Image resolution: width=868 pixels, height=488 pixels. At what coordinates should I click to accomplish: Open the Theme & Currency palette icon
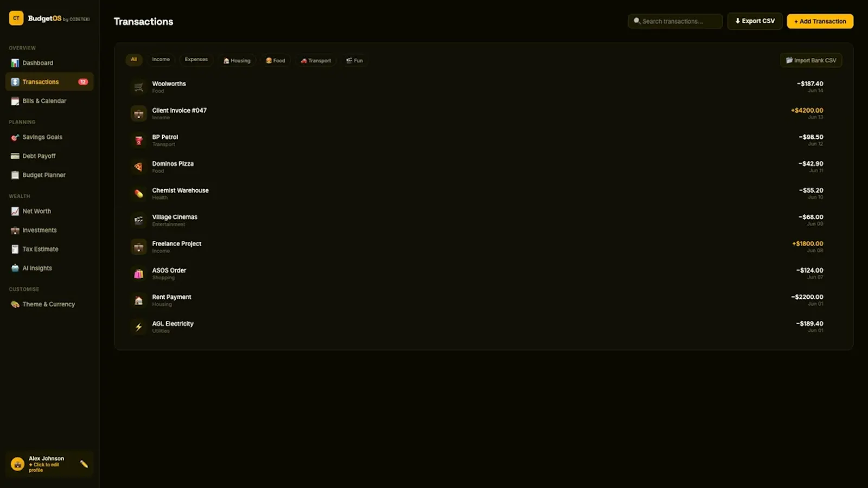click(15, 305)
